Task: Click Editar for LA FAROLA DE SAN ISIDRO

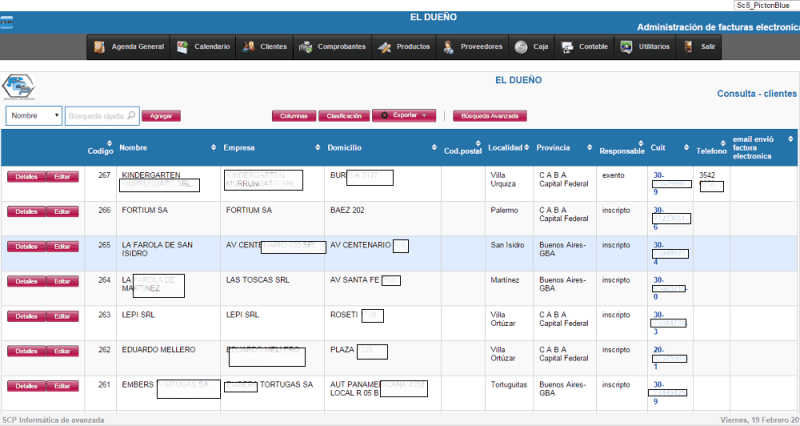Action: (x=62, y=247)
